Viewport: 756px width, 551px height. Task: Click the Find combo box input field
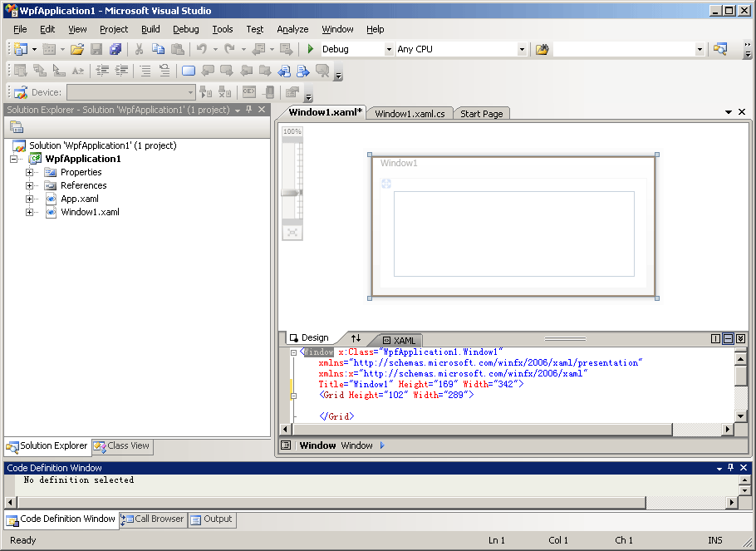point(625,49)
